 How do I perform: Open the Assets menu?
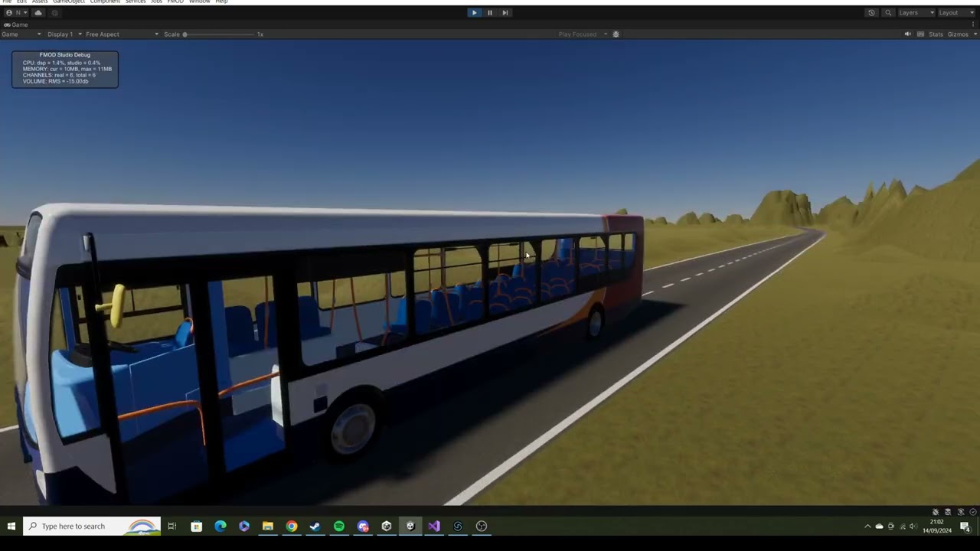click(x=40, y=2)
